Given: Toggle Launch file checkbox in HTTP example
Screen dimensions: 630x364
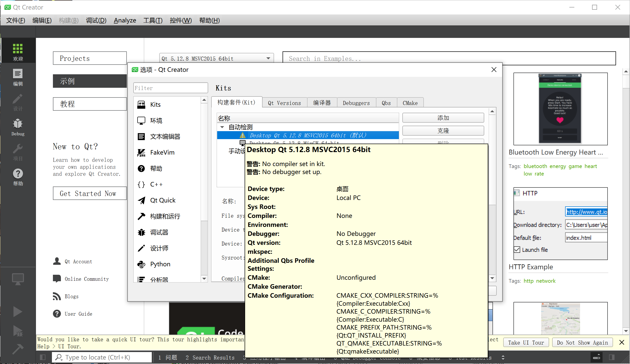Looking at the screenshot, I should click(517, 250).
